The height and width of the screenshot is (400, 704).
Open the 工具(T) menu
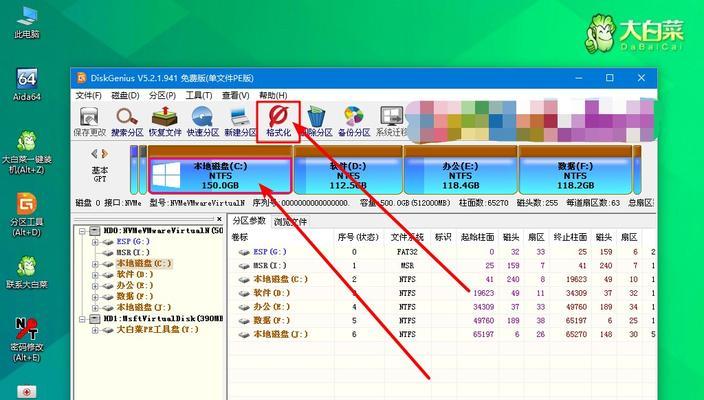pos(199,95)
